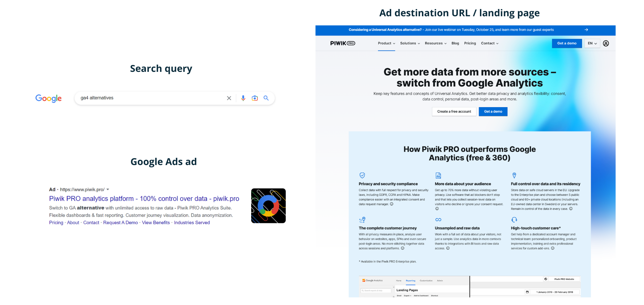Viewport: 644px width, 305px height.
Task: Click the unsampled data infinity icon
Action: point(438,220)
